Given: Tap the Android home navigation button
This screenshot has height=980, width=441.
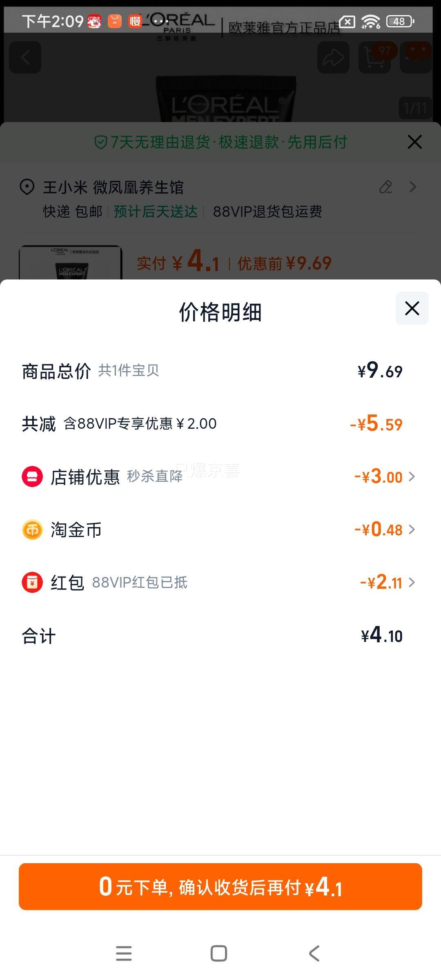Looking at the screenshot, I should click(219, 953).
